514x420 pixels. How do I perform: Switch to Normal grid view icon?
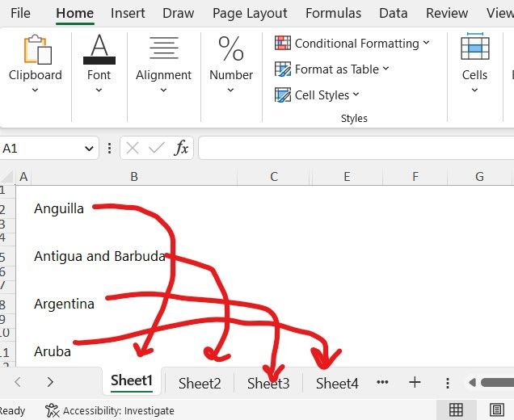pos(456,409)
